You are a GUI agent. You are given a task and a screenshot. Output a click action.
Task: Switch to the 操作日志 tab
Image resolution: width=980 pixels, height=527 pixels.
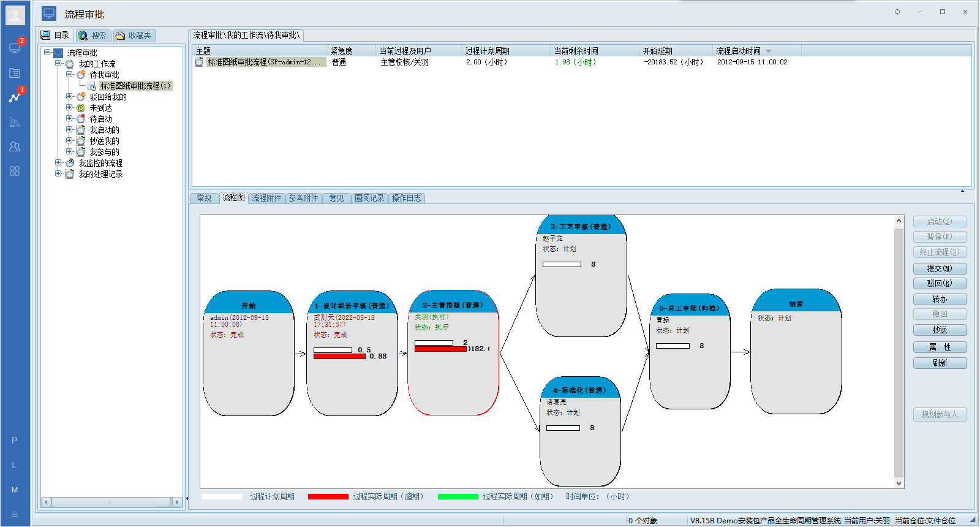[406, 198]
